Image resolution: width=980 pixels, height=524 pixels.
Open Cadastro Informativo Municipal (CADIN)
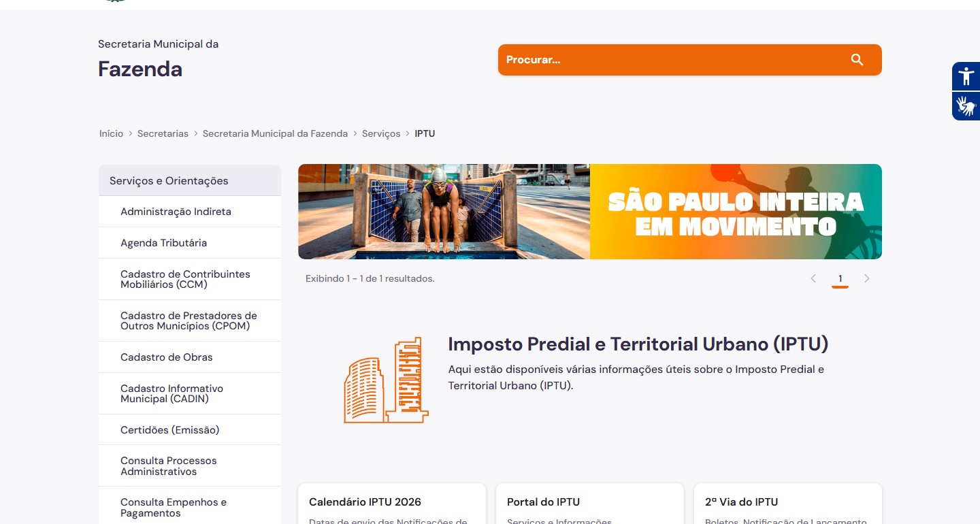190,393
